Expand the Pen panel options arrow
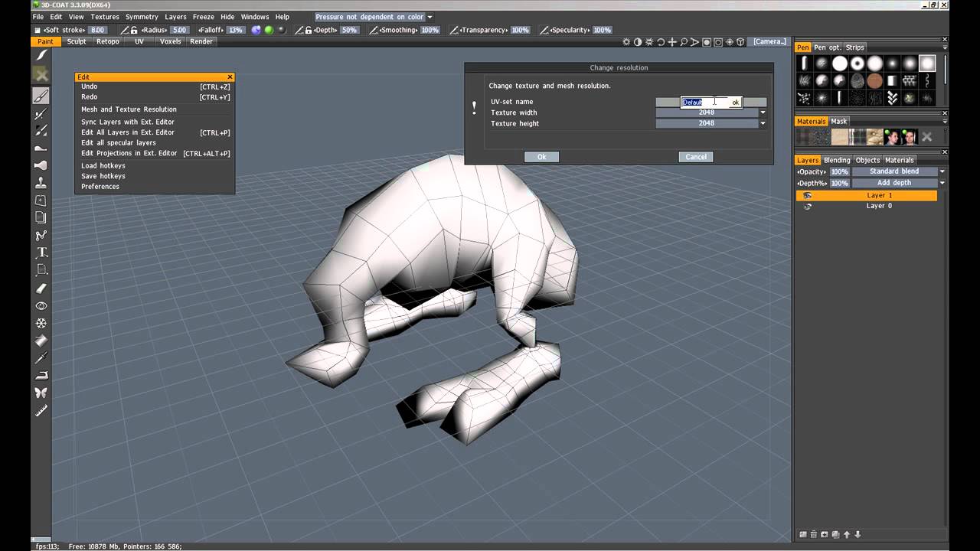The image size is (980, 551). pos(945,47)
